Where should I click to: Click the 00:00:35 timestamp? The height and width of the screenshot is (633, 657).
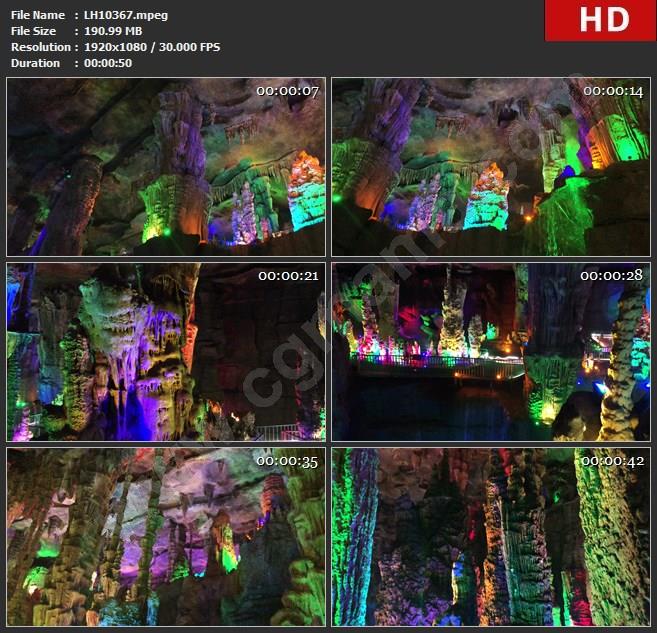point(287,461)
